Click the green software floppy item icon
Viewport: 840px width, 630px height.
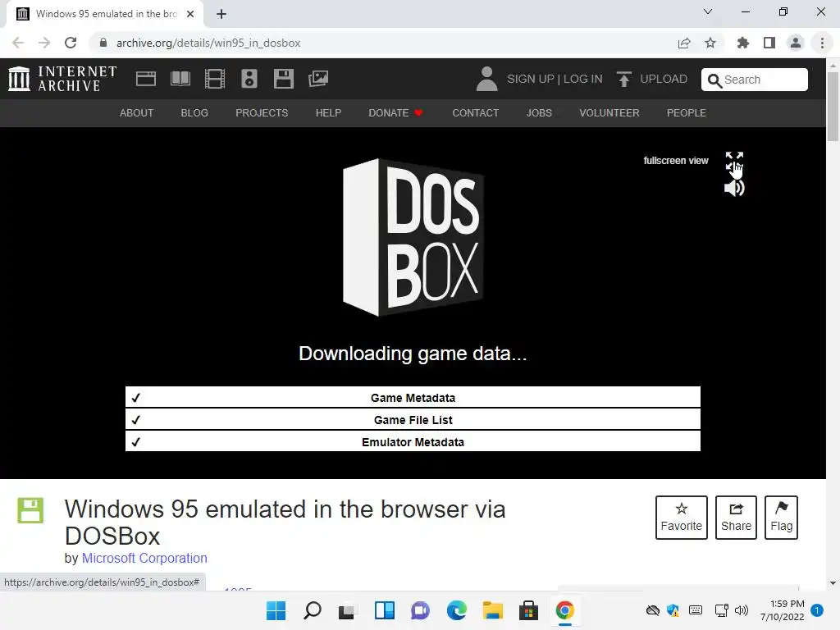[x=30, y=510]
